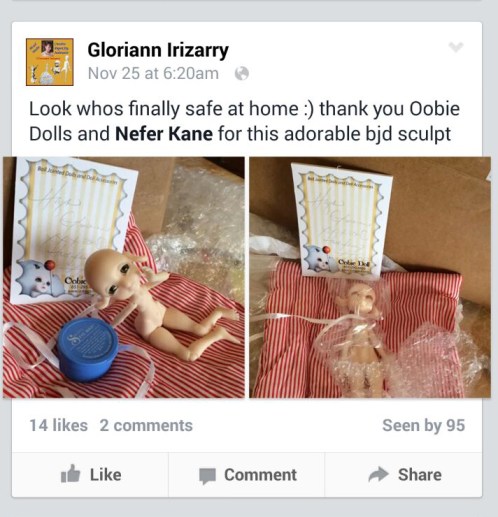Tap the Share button label
498x517 pixels.
tap(420, 475)
